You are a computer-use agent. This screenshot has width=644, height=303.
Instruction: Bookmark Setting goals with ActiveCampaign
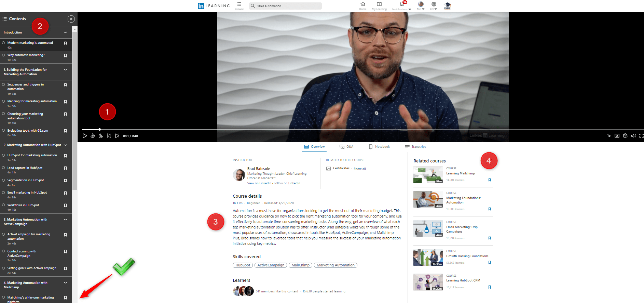(65, 268)
